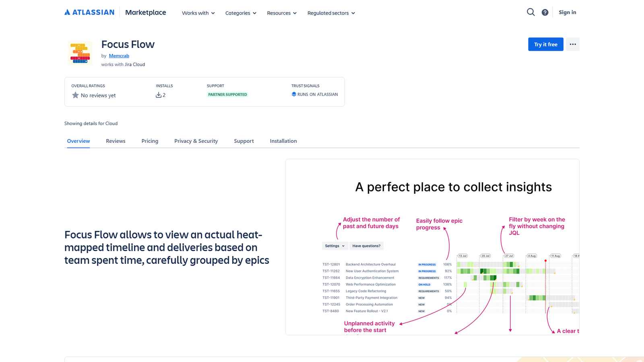Open the more options ellipsis next to Try it free
This screenshot has height=362, width=644.
[x=572, y=44]
